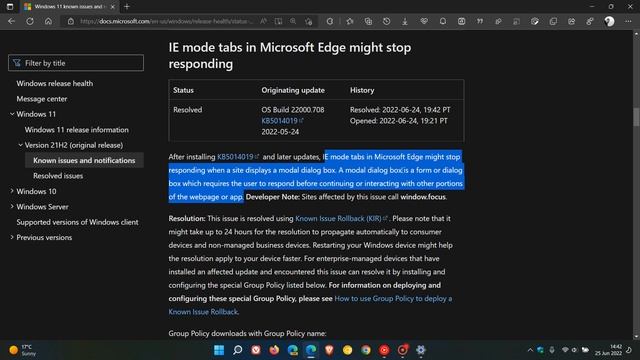Collapse the Windows 11 tree node
This screenshot has width=640, height=360.
pyautogui.click(x=12, y=114)
